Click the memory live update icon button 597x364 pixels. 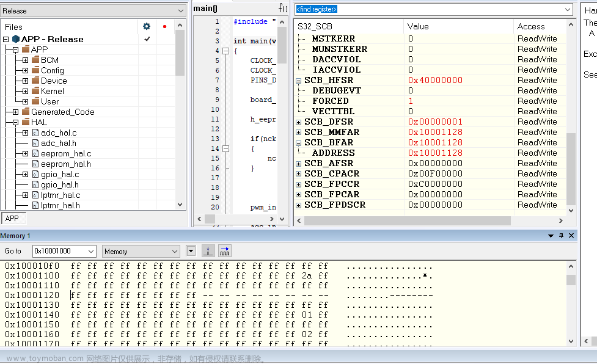tap(225, 251)
